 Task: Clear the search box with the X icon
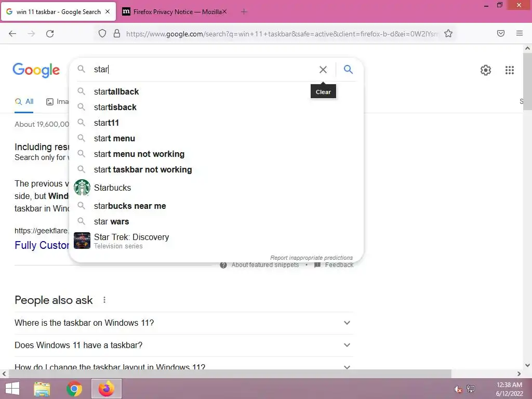coord(323,70)
